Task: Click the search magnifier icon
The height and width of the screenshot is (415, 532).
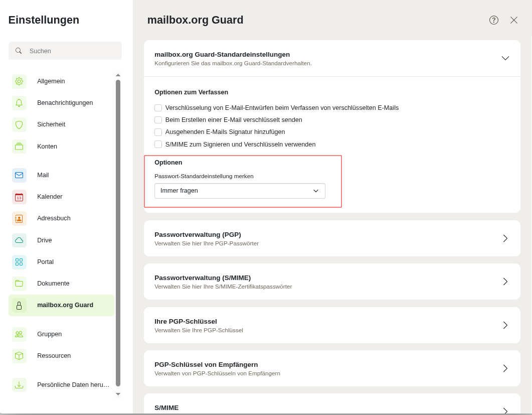Action: pyautogui.click(x=19, y=51)
